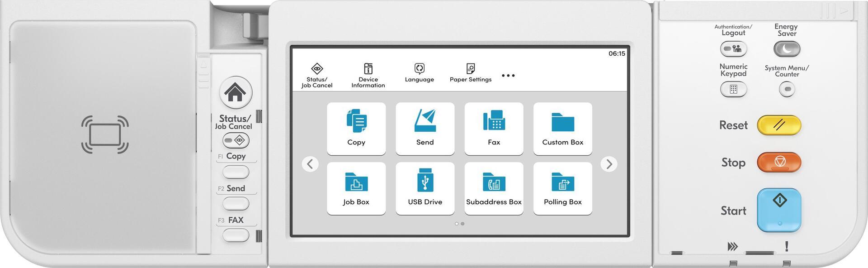The image size is (868, 268).
Task: Go to previous page with left chevron
Action: [310, 164]
